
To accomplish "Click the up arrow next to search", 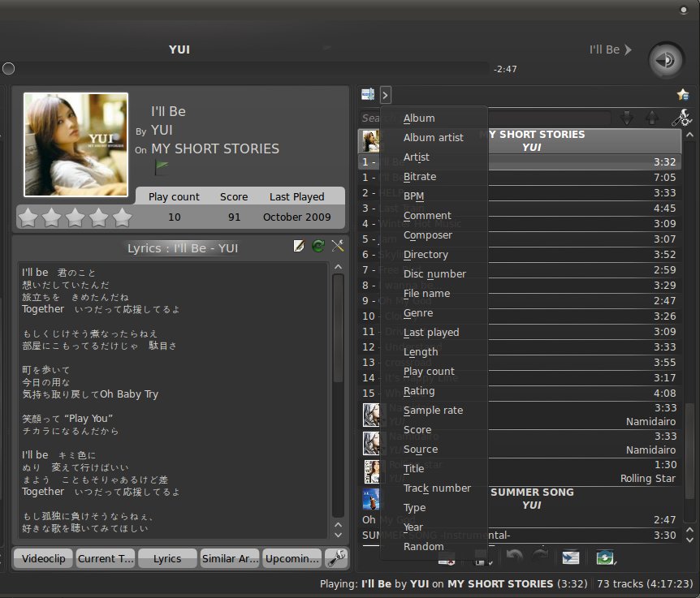I will 652,118.
